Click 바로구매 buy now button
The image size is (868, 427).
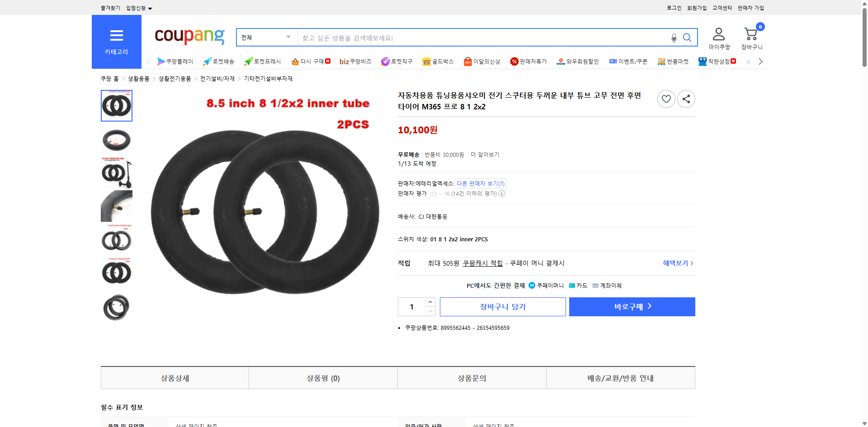632,307
